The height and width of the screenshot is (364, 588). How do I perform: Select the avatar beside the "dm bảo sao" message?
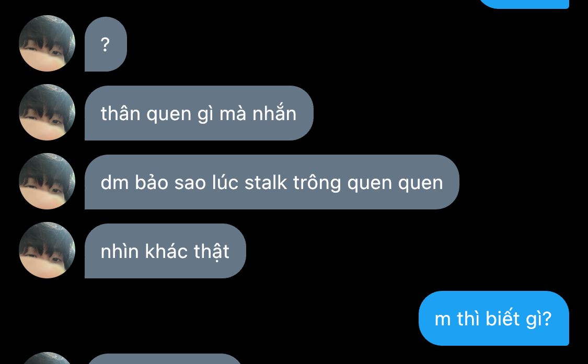(x=47, y=181)
